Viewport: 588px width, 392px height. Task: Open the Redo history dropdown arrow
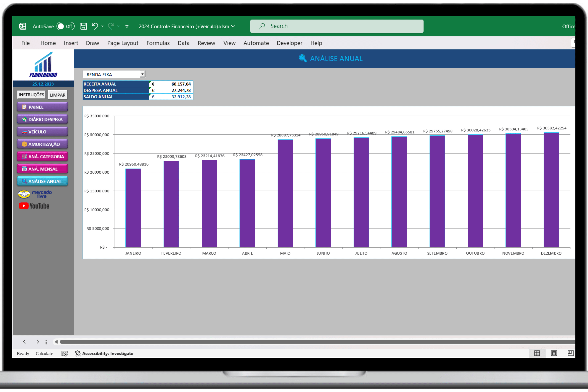[x=118, y=26]
